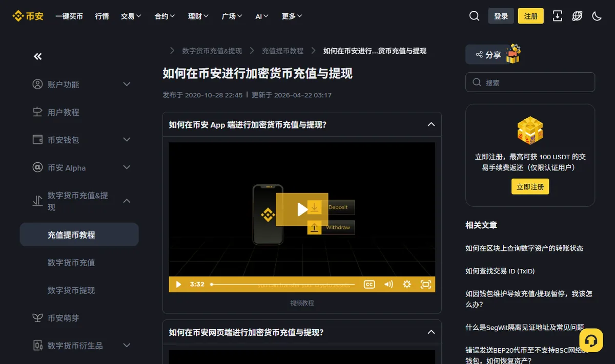
Task: Open 币安萌芽 sidebar item text
Action: 64,318
